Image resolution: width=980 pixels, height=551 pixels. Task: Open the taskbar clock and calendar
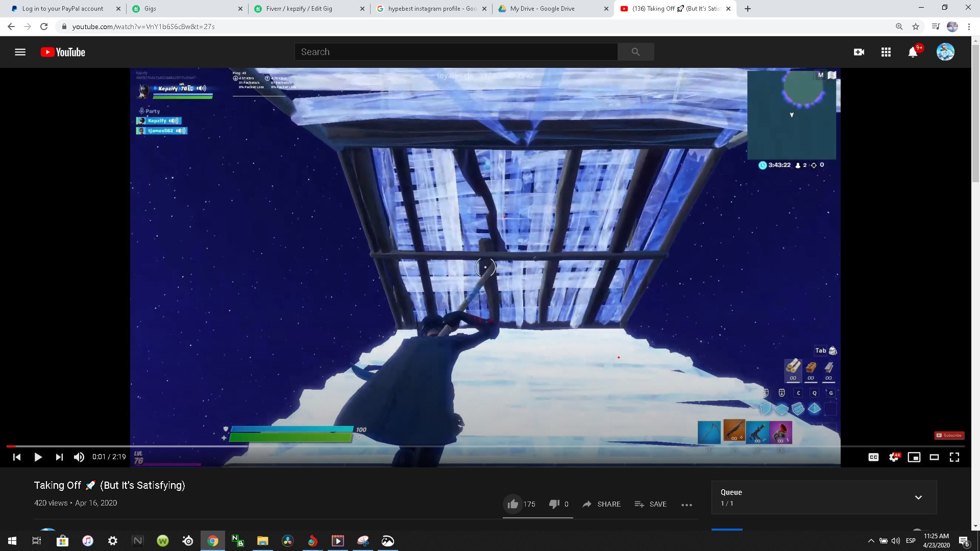936,541
